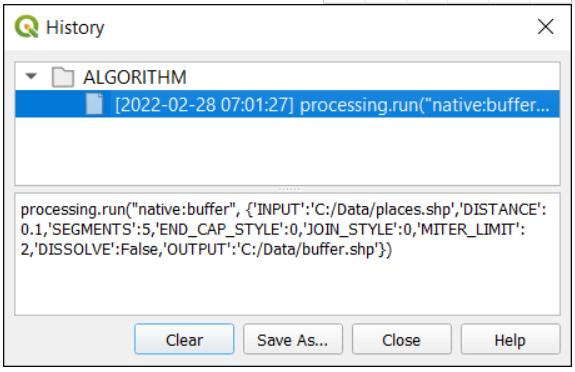Click the document icon of the buffer entry
Image resolution: width=575 pixels, height=372 pixels.
[x=94, y=104]
